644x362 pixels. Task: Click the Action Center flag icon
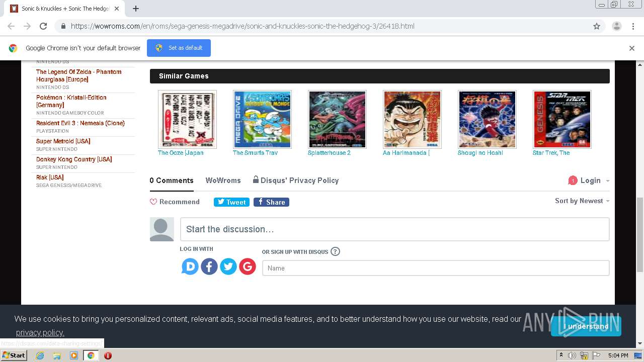point(595,355)
